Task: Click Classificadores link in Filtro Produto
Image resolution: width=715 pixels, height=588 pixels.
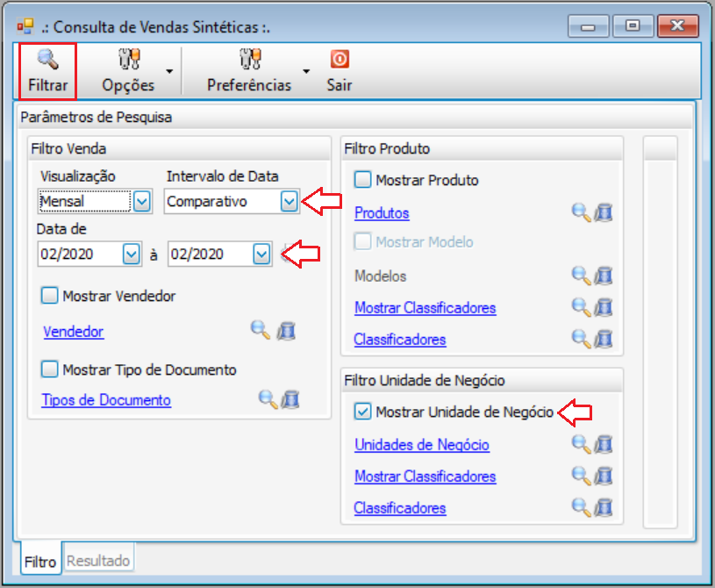Action: (x=399, y=340)
